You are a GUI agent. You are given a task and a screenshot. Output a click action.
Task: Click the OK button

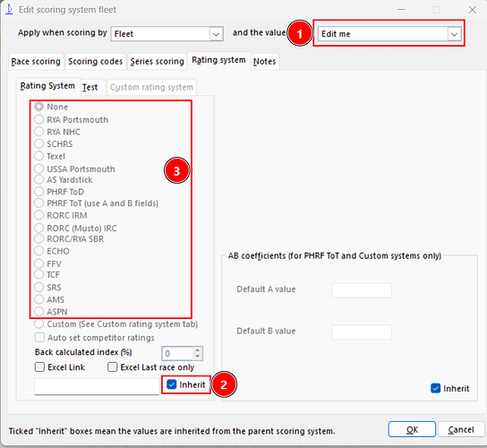click(x=412, y=430)
